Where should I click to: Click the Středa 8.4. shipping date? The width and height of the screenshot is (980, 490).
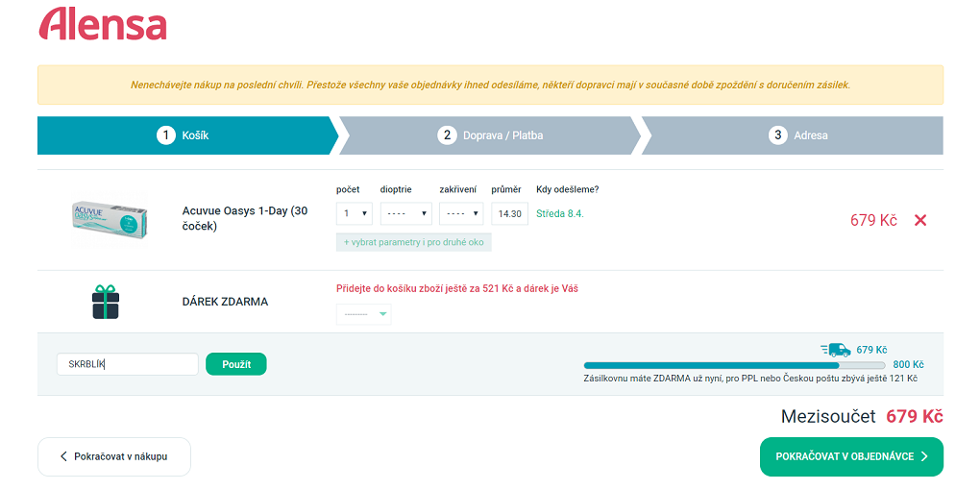pos(560,213)
